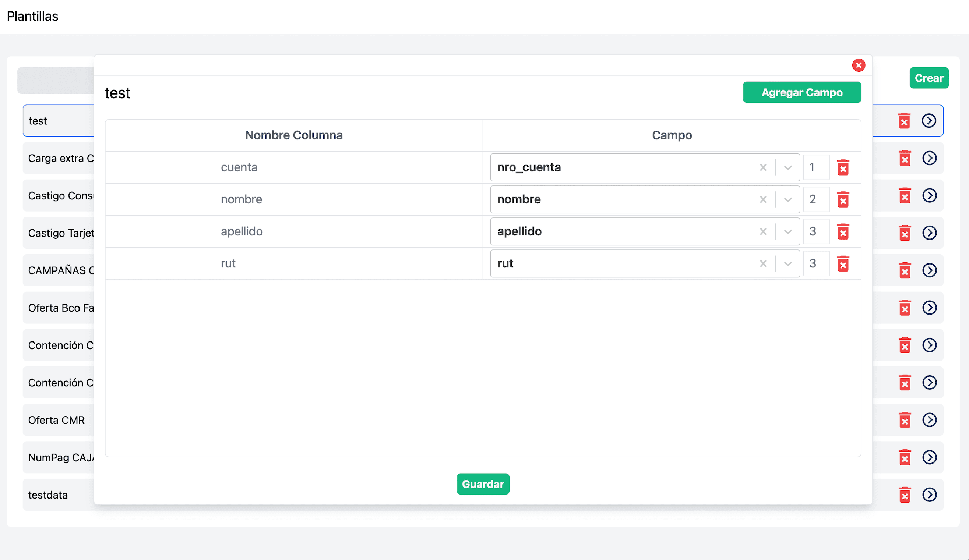Image resolution: width=969 pixels, height=560 pixels.
Task: Clear the apellido field selection
Action: (763, 231)
